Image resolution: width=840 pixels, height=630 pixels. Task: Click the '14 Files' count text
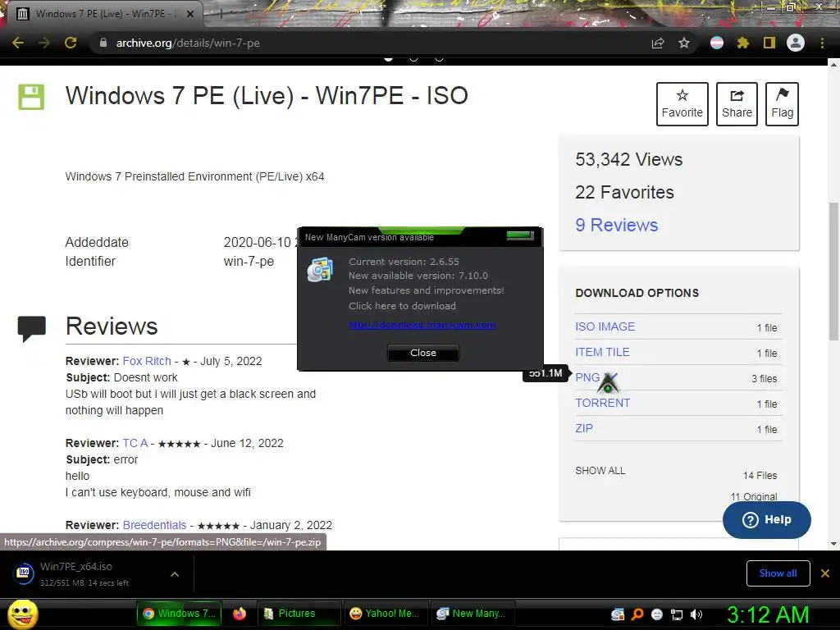(760, 475)
